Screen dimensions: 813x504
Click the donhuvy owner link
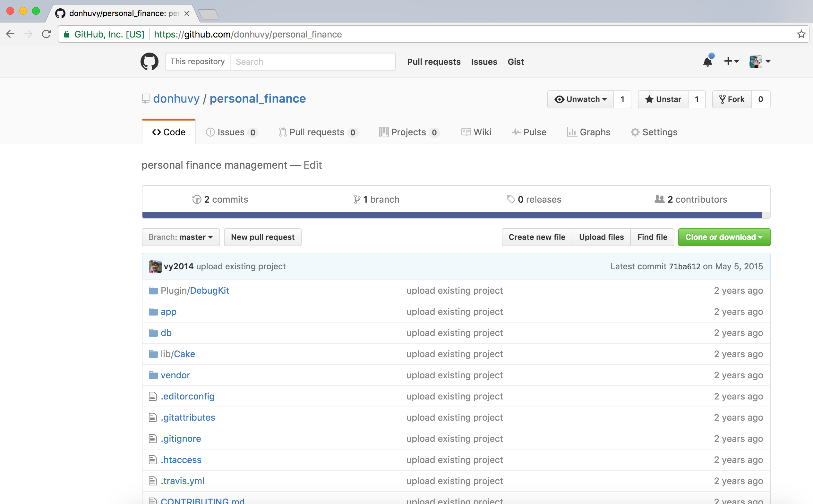176,99
